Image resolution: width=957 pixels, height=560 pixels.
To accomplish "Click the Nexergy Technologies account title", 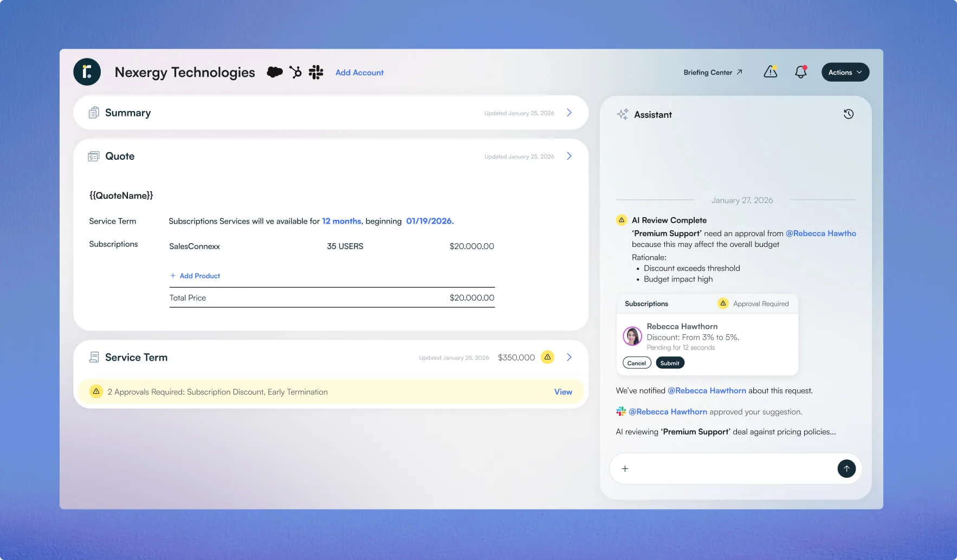I will (185, 73).
